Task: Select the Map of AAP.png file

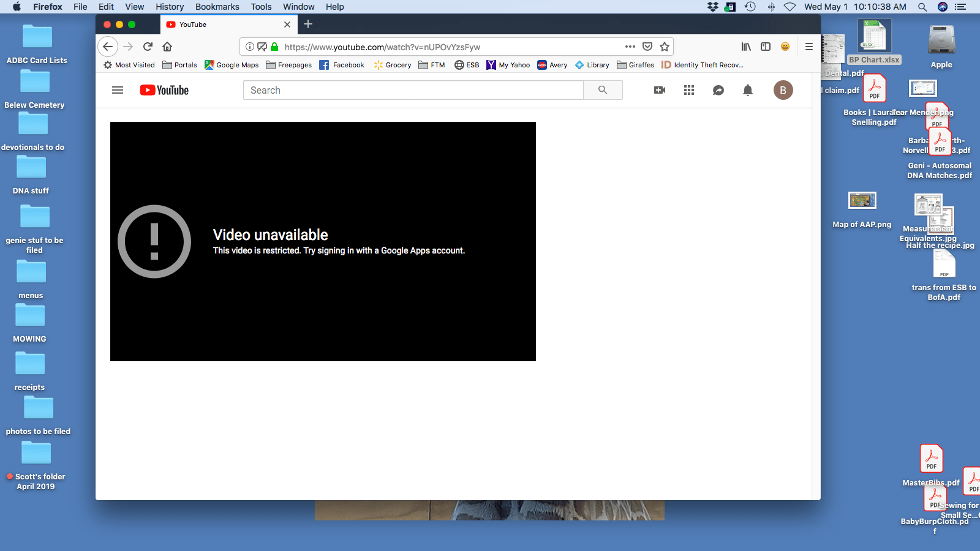Action: pos(862,210)
